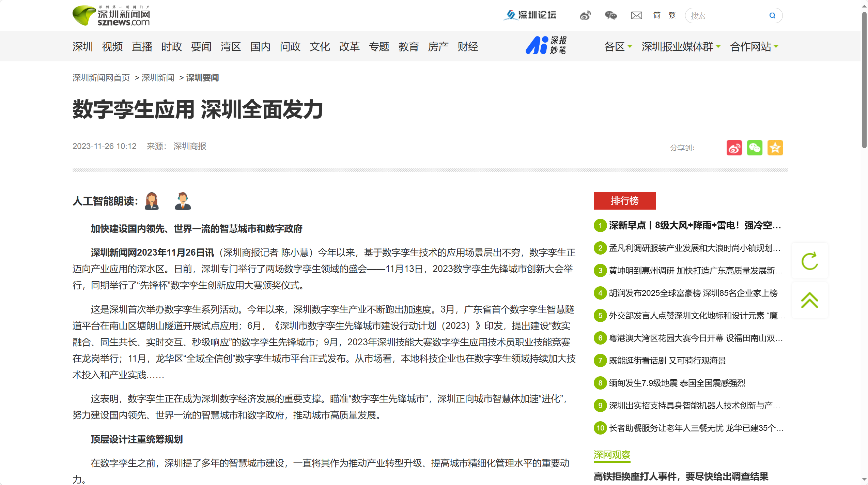
Task: Switch to simplified Chinese 简
Action: pyautogui.click(x=657, y=15)
